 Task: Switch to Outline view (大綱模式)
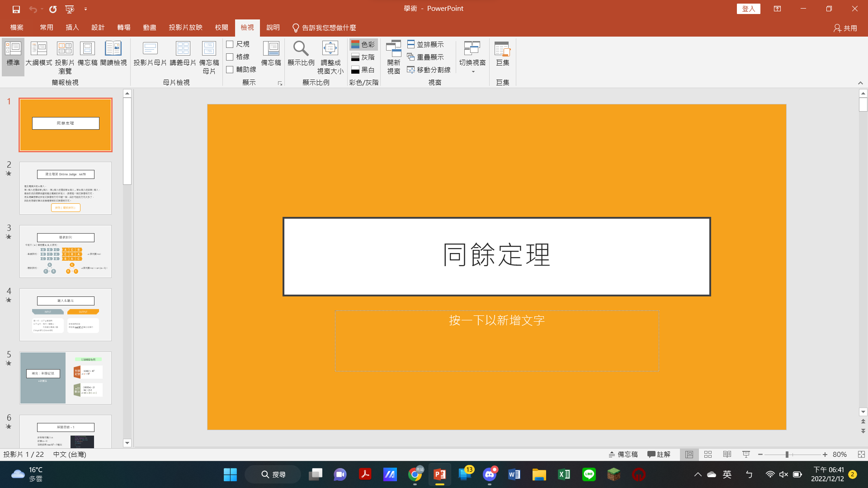39,54
